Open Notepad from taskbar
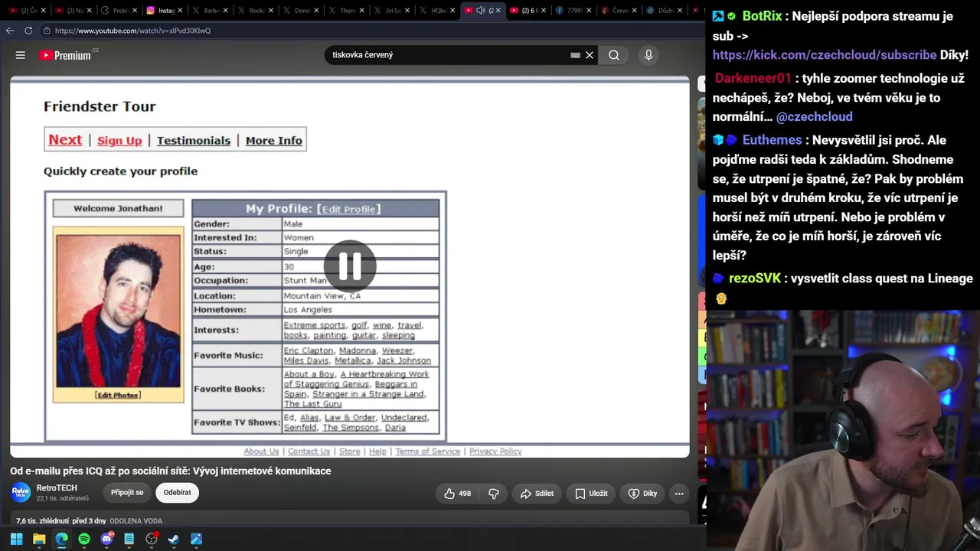 [x=129, y=539]
